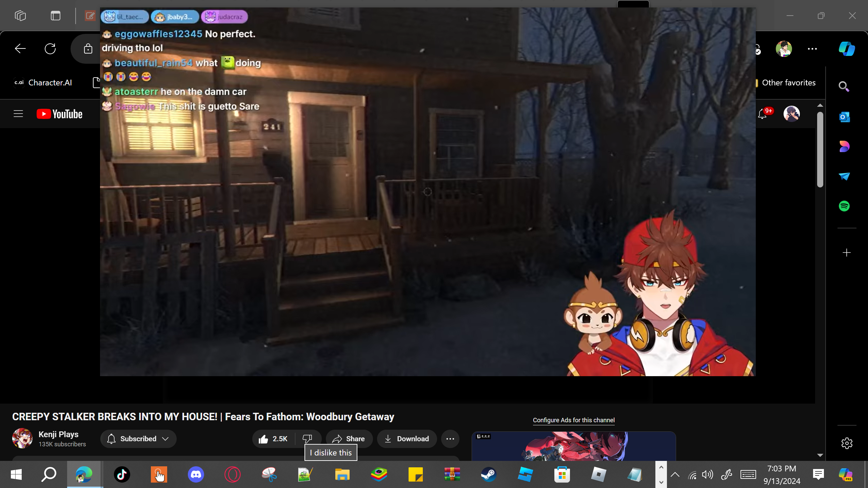
Task: Open the Edge sidebar settings gear
Action: tap(847, 443)
